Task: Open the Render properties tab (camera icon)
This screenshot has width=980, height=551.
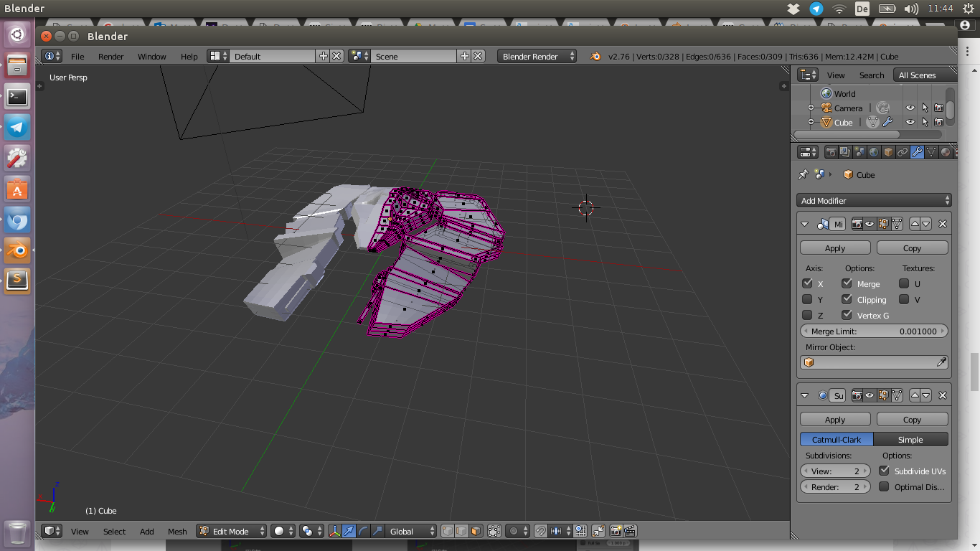Action: pos(831,152)
